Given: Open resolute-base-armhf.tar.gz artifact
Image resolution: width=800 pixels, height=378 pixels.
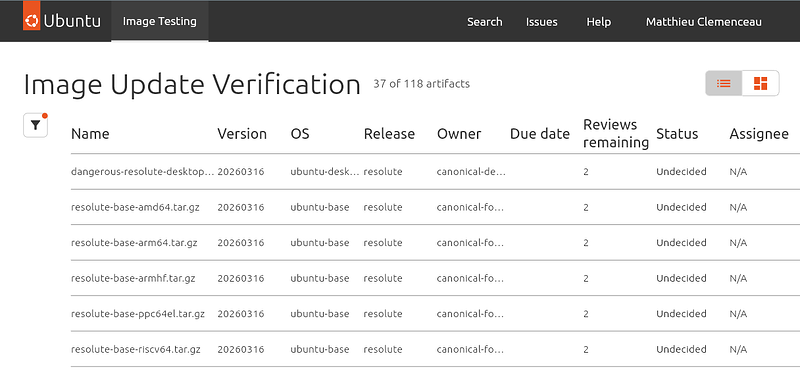Looking at the screenshot, I should 133,279.
